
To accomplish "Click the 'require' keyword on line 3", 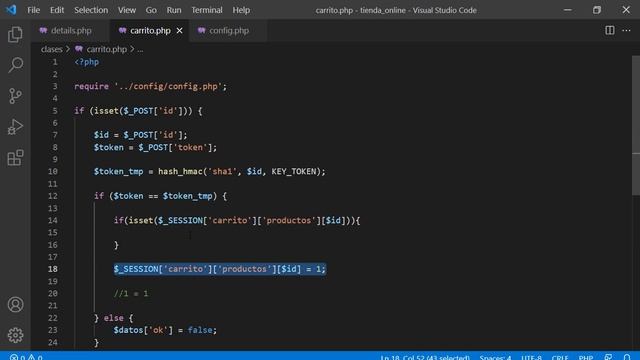I will click(x=91, y=87).
